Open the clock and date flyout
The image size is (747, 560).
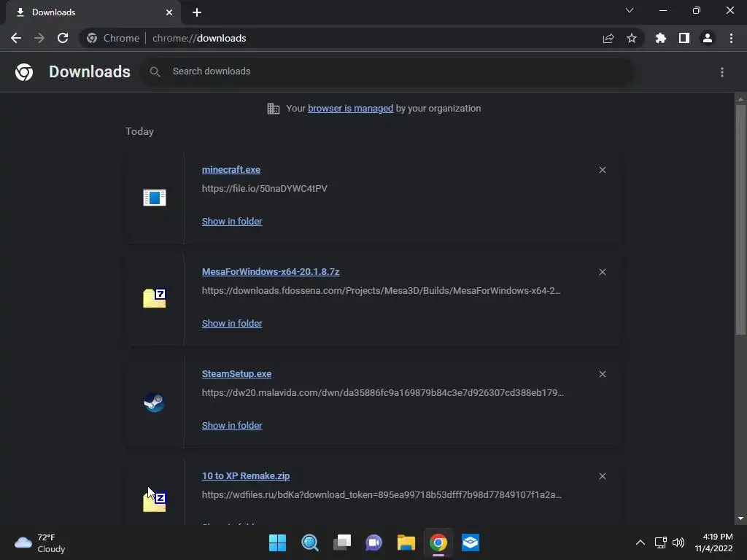click(x=713, y=542)
